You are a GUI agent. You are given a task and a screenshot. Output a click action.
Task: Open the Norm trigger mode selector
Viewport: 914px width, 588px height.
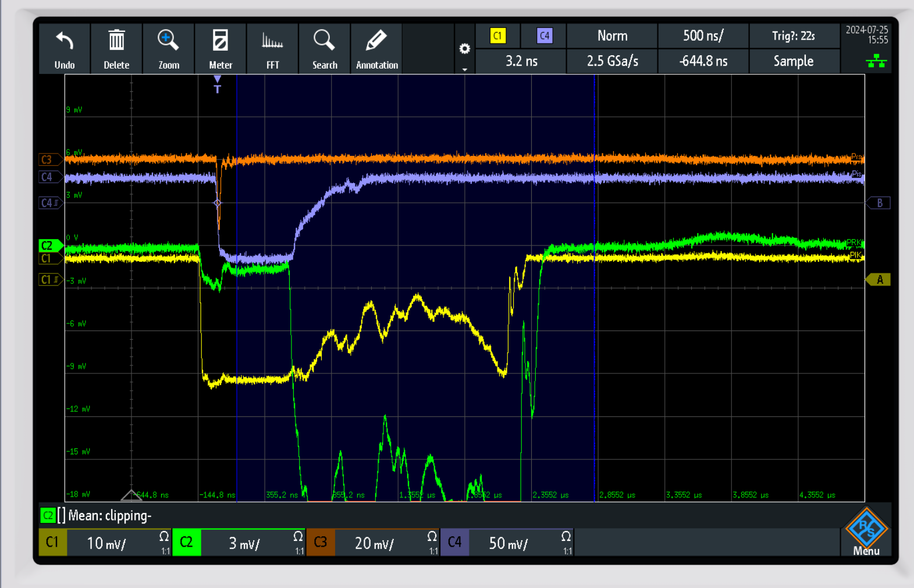(x=612, y=36)
